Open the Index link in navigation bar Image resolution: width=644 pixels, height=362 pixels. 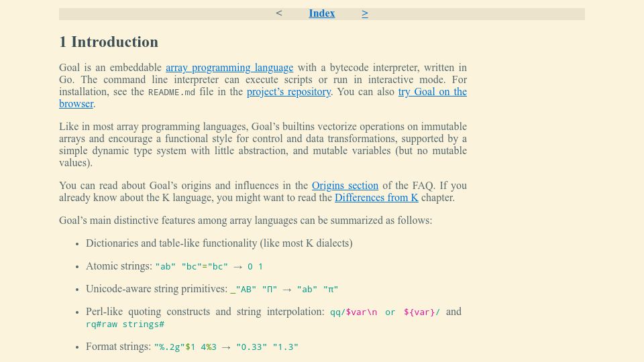click(x=321, y=13)
